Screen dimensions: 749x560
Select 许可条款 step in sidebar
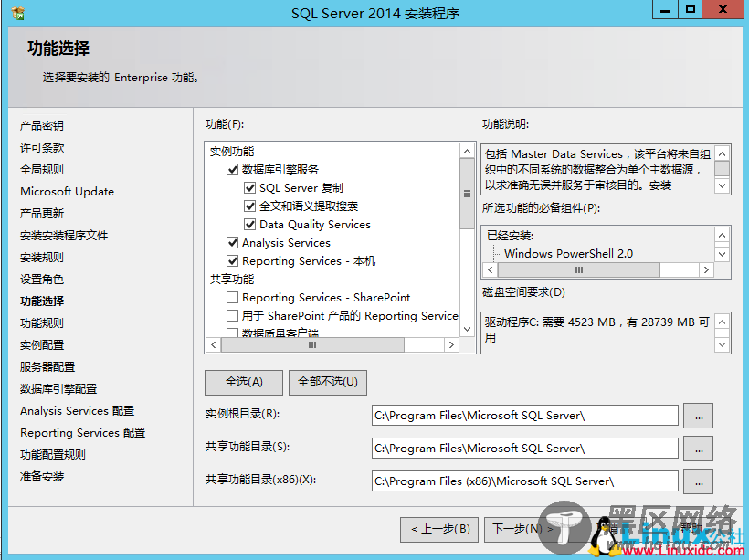[x=41, y=148]
